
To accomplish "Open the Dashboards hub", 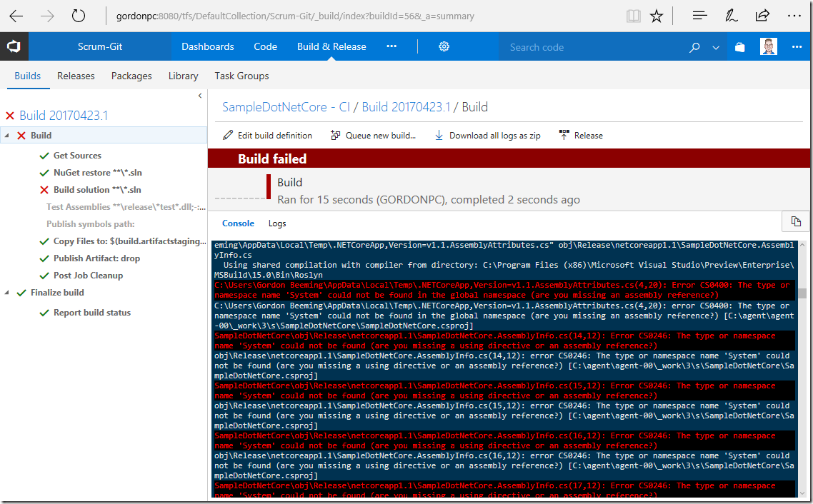I will click(x=208, y=46).
